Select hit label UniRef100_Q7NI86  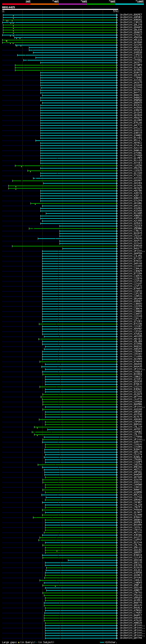(x=131, y=238)
